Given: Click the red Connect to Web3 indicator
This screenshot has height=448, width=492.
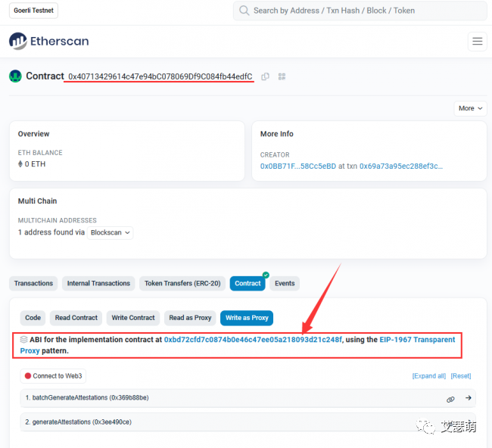Looking at the screenshot, I should coord(27,376).
